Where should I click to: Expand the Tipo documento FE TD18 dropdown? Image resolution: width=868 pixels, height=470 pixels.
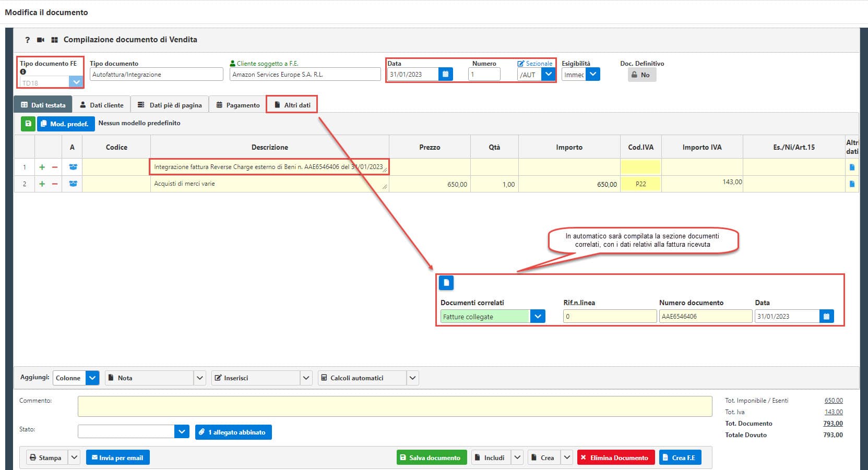pyautogui.click(x=76, y=82)
